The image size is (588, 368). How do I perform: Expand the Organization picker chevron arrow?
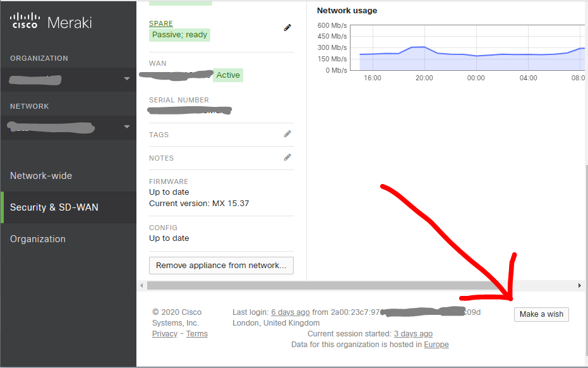click(126, 80)
